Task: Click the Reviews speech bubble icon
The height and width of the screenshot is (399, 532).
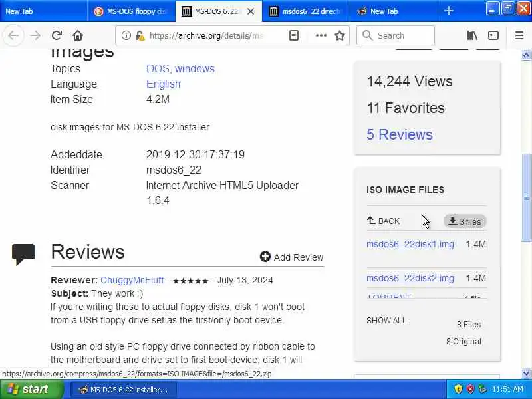Action: point(23,254)
